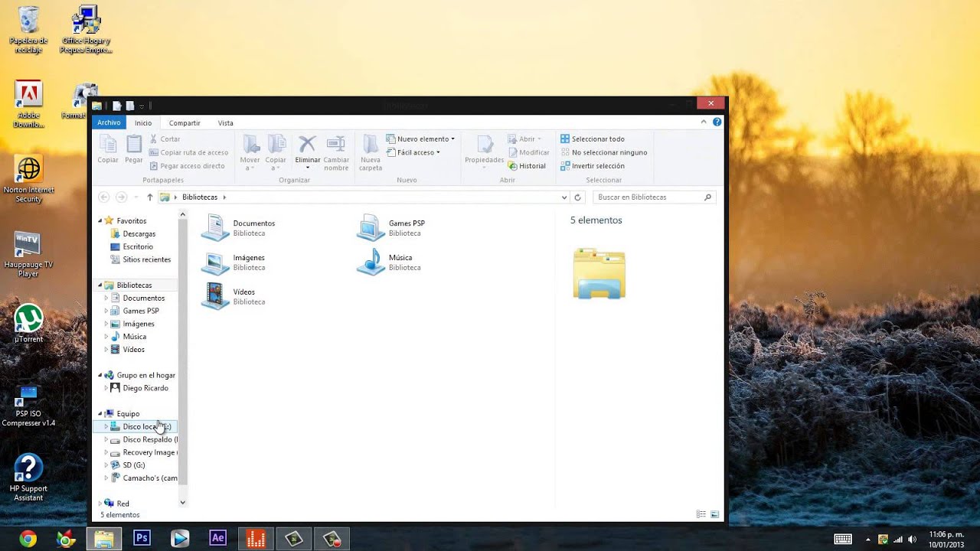This screenshot has height=551, width=980.
Task: Expand the Red network node
Action: tap(100, 504)
